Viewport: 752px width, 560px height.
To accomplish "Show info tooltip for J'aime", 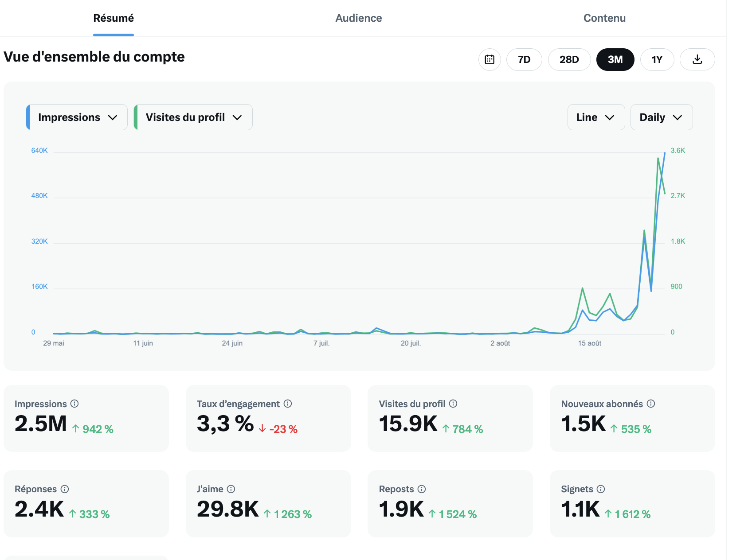I will tap(231, 489).
